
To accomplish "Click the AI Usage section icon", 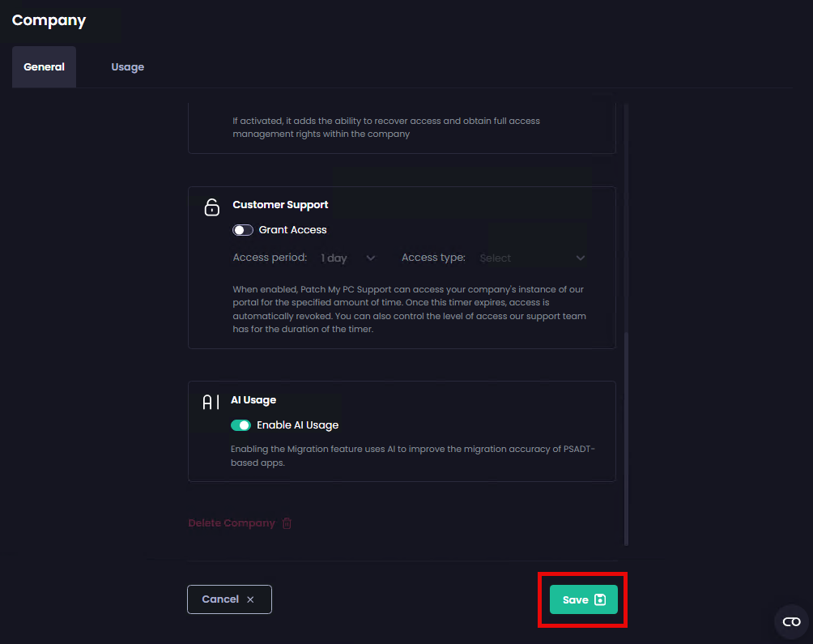I will click(211, 403).
